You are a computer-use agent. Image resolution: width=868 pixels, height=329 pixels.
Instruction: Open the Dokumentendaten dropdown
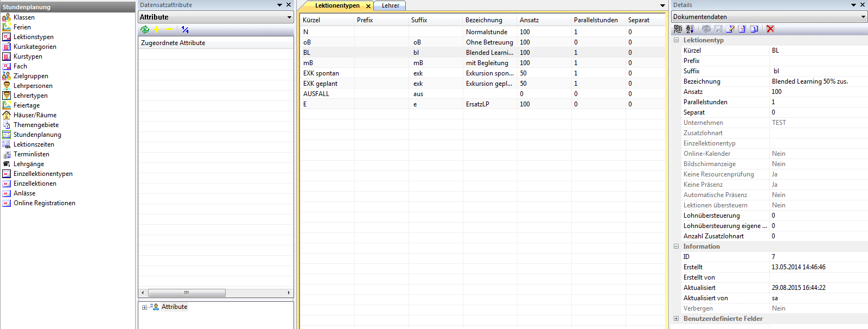click(863, 17)
